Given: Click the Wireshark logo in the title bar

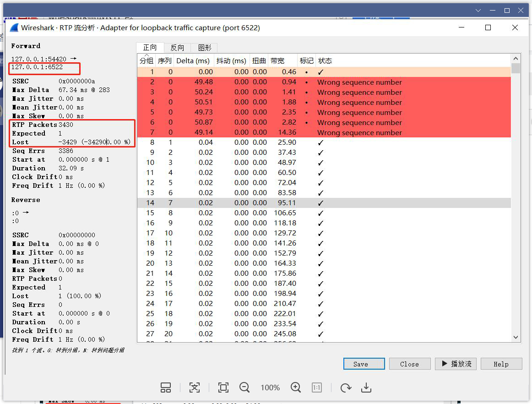Looking at the screenshot, I should tap(13, 27).
